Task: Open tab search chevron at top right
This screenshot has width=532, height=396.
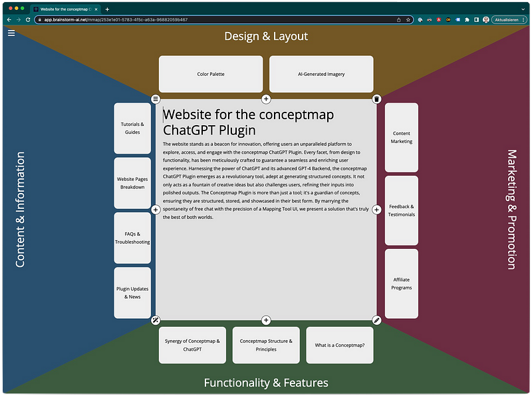Action: point(523,9)
